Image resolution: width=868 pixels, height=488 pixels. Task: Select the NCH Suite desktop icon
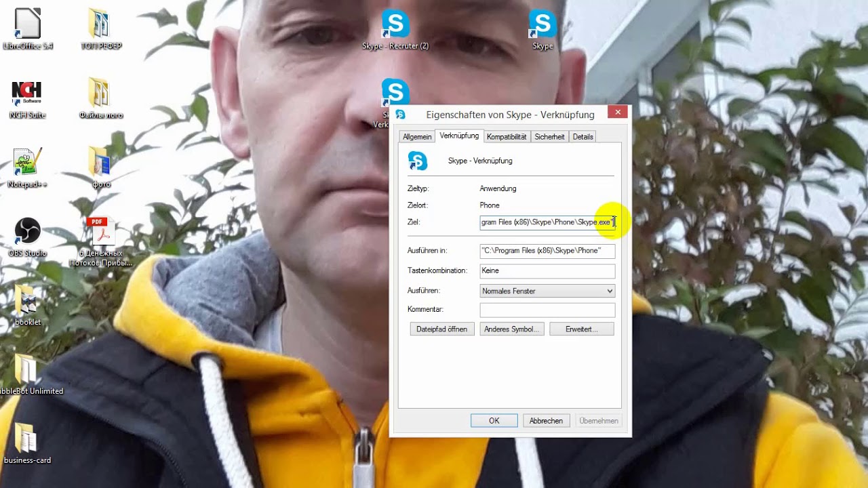point(27,99)
